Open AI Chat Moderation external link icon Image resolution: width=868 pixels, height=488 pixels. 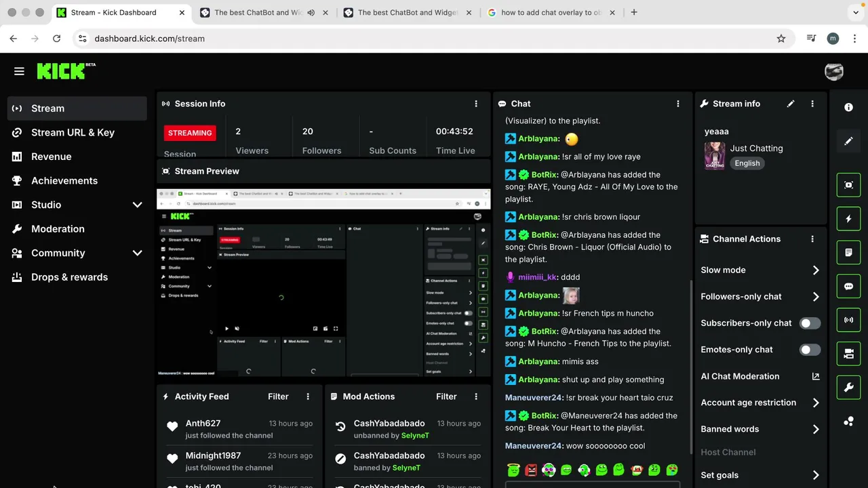point(816,376)
